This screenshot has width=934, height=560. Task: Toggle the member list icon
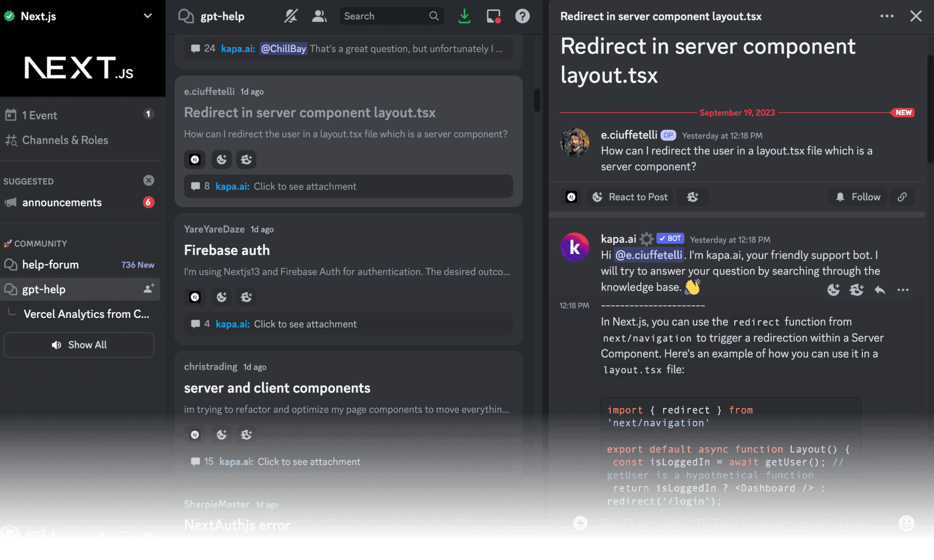[319, 16]
